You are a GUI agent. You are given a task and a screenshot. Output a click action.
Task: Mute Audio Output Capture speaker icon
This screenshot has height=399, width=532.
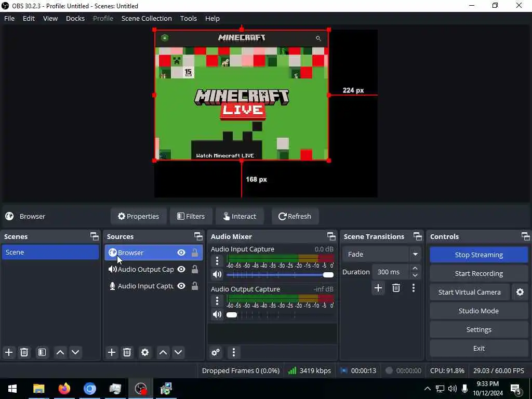217,314
